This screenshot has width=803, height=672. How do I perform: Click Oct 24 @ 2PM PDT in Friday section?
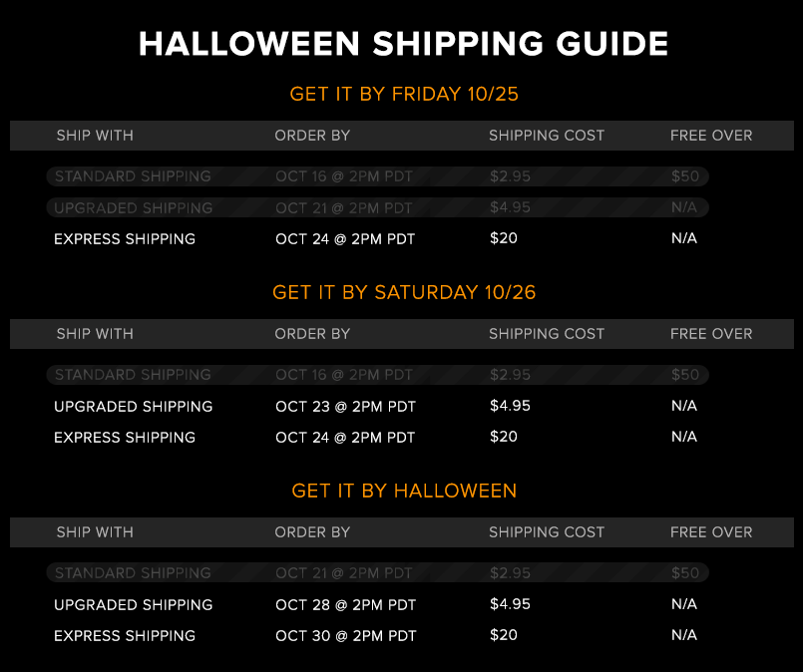click(345, 239)
